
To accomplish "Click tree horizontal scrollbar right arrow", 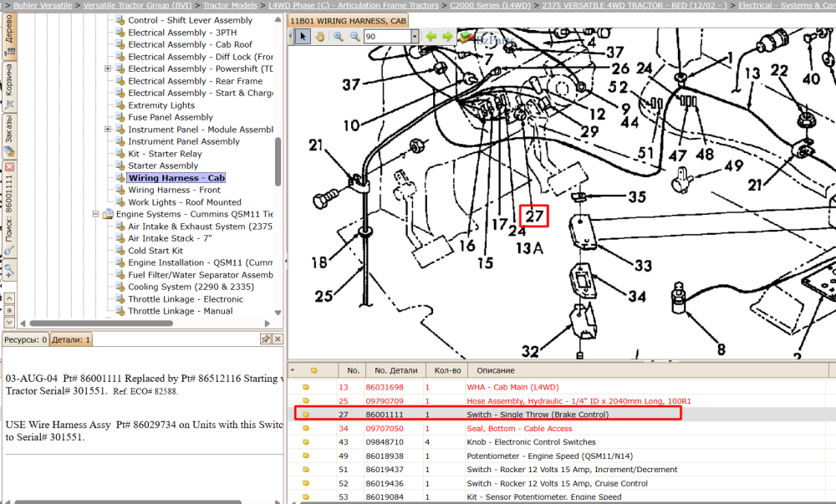I will click(x=268, y=323).
